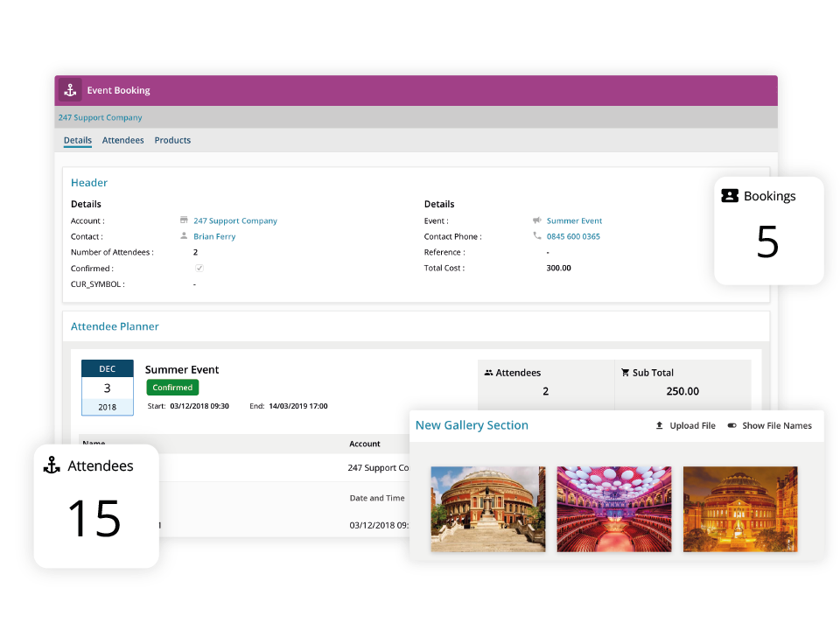Open the Products tab
Viewport: 840px width, 630px height.
pos(172,140)
